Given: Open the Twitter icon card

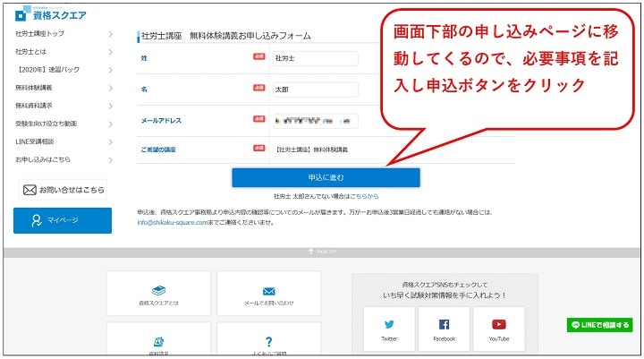Looking at the screenshot, I should coord(389,329).
